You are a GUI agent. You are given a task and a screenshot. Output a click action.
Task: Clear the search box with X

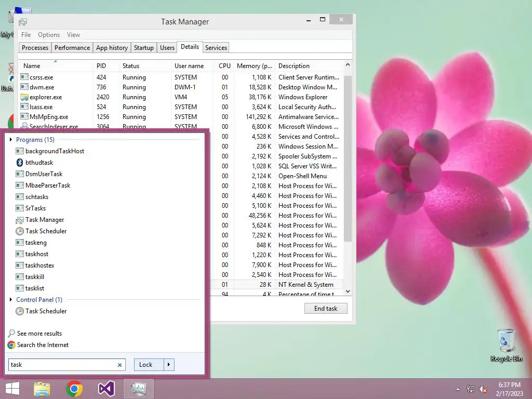[119, 365]
